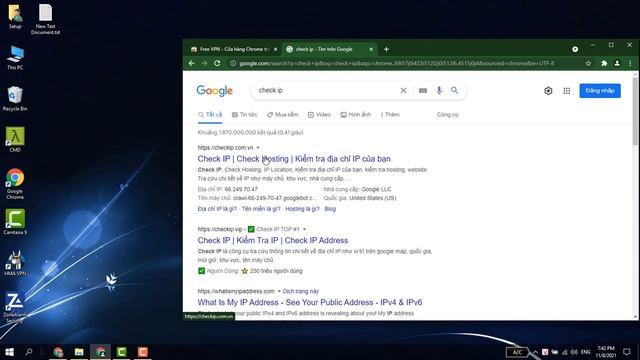
Task: Open File Explorer from taskbar
Action: click(x=79, y=352)
